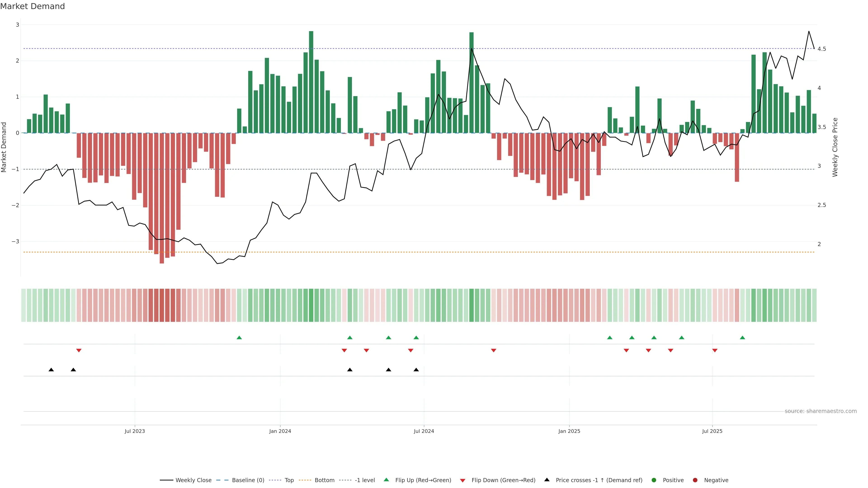
Task: Click the Jul 2025 x-axis label
Action: [x=712, y=432]
